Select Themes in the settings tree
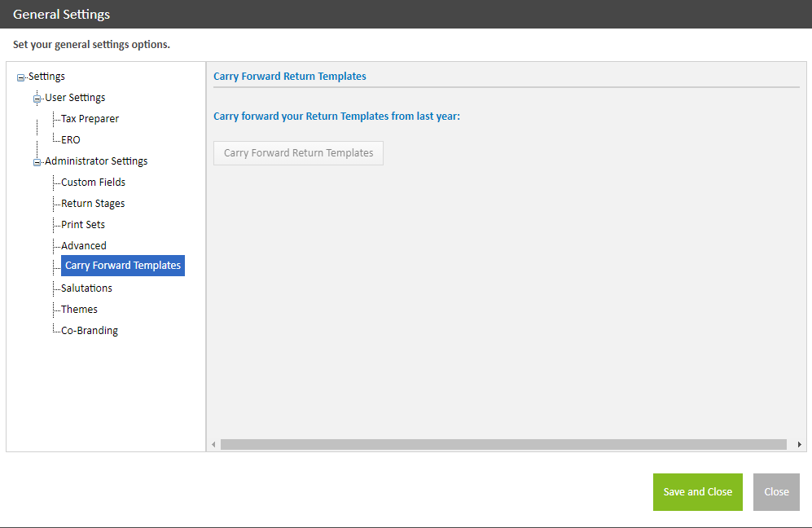Image resolution: width=812 pixels, height=528 pixels. coord(79,310)
